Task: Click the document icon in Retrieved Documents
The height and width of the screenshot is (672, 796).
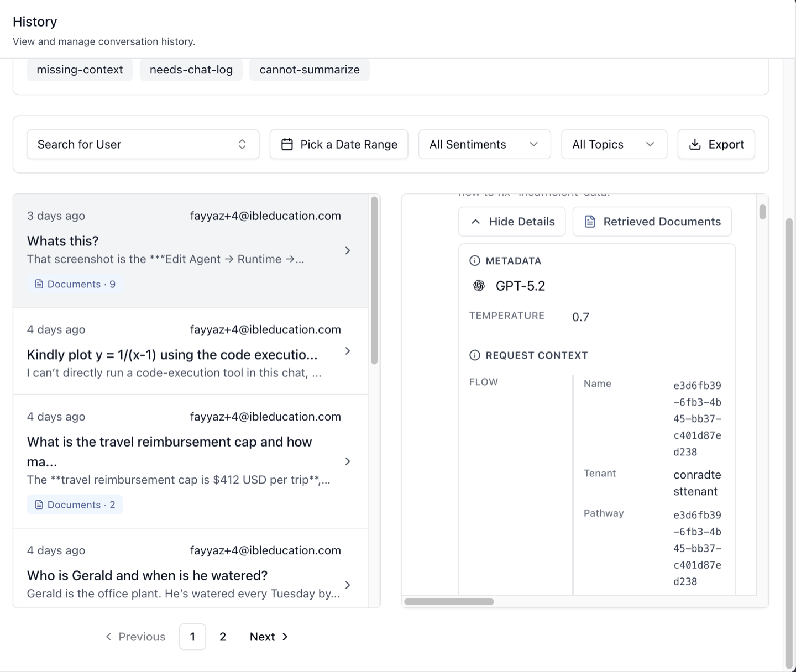Action: pyautogui.click(x=590, y=222)
